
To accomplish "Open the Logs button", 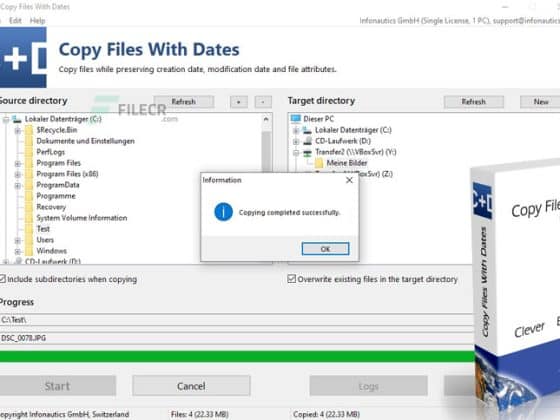I will (369, 386).
